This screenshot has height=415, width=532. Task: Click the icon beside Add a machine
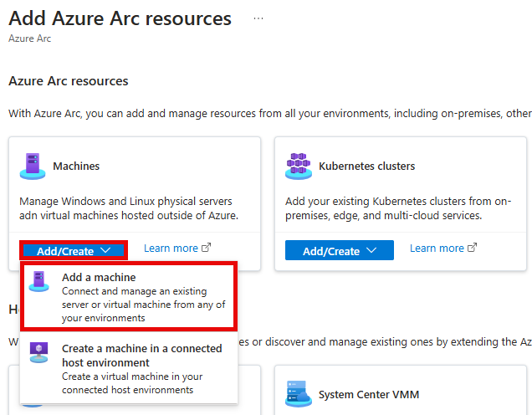pos(39,284)
